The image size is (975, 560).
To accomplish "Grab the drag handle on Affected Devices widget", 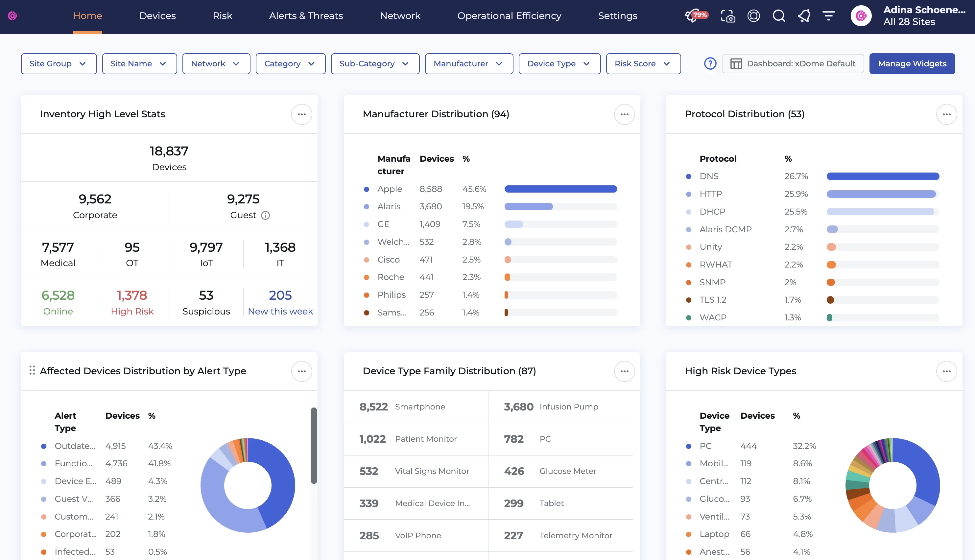I will [x=32, y=370].
